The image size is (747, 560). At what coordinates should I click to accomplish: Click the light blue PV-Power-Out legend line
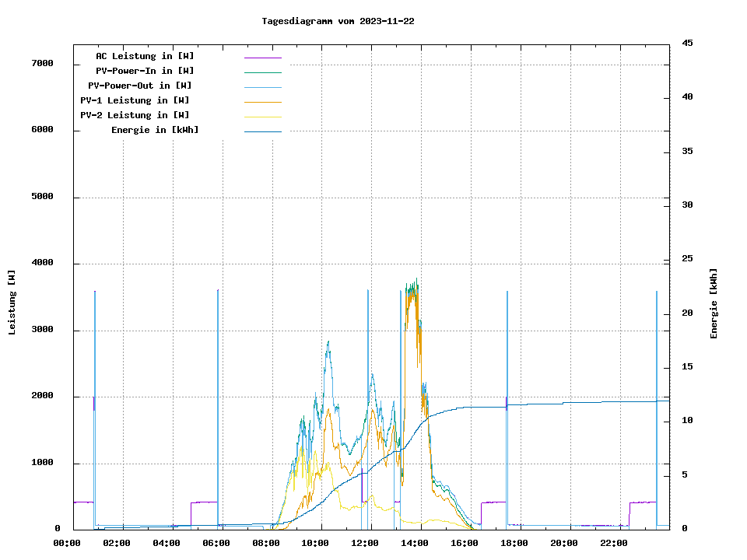coord(262,87)
